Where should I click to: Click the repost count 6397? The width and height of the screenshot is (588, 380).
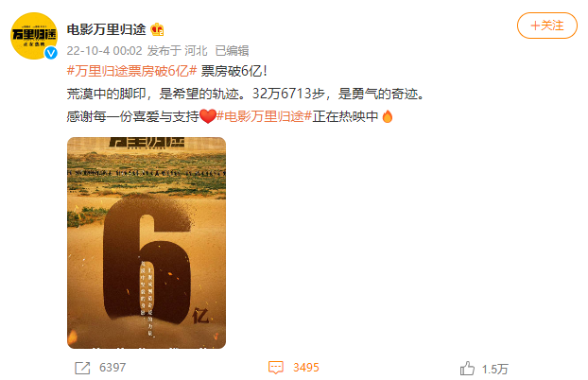point(112,368)
